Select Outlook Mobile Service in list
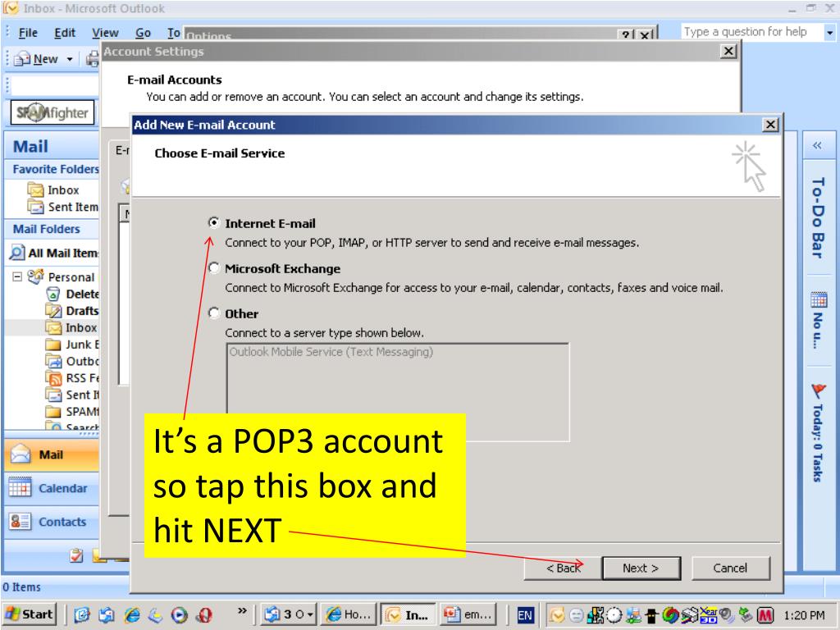 coord(331,352)
